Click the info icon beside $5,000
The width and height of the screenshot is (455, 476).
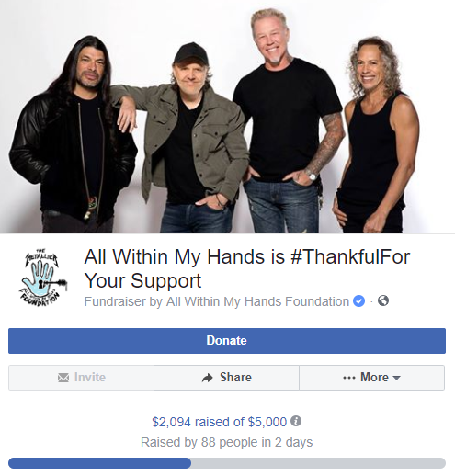pyautogui.click(x=296, y=421)
